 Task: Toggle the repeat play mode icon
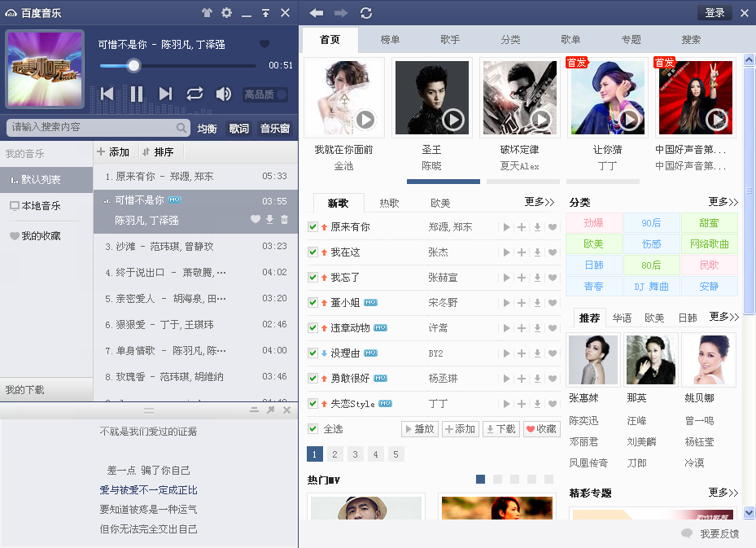pyautogui.click(x=194, y=94)
